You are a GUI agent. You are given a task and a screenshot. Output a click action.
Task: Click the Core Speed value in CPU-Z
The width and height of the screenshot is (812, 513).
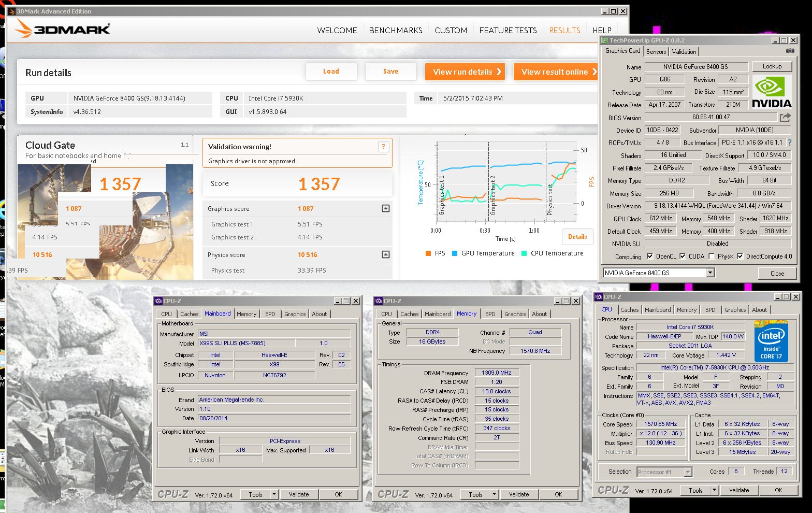(x=660, y=424)
